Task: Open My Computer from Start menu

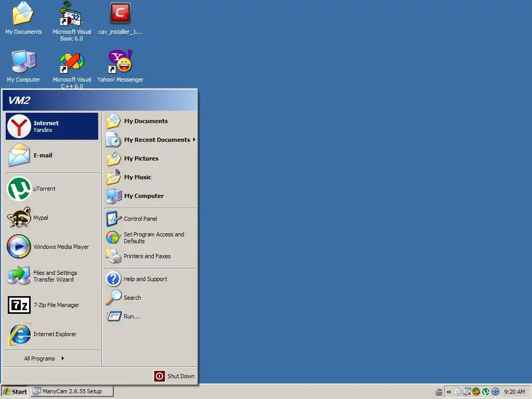Action: click(151, 196)
